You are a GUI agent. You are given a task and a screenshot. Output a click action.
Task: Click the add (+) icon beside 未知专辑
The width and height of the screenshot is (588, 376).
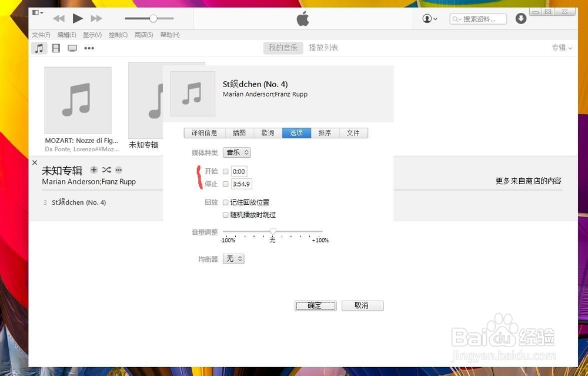93,169
